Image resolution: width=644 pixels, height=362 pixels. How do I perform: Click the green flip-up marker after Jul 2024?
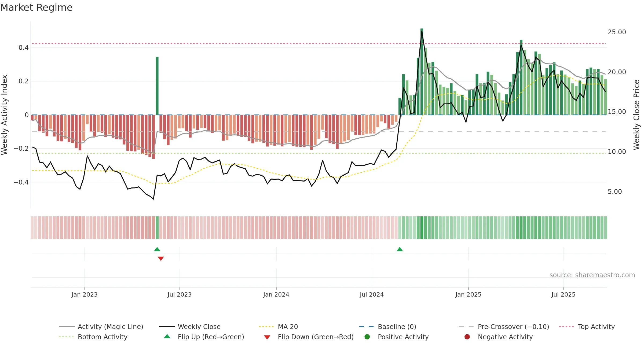(x=400, y=249)
